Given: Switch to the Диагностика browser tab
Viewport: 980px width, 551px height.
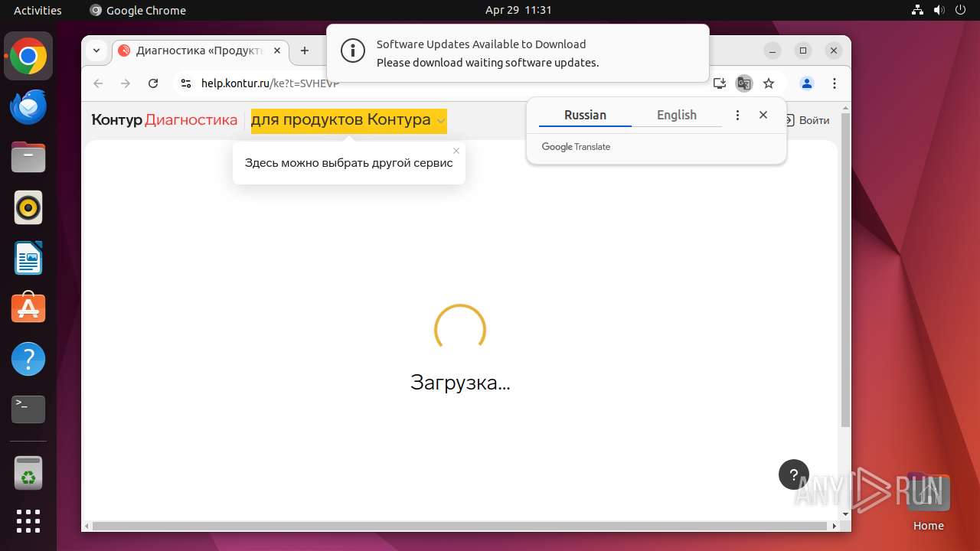Looking at the screenshot, I should click(201, 51).
